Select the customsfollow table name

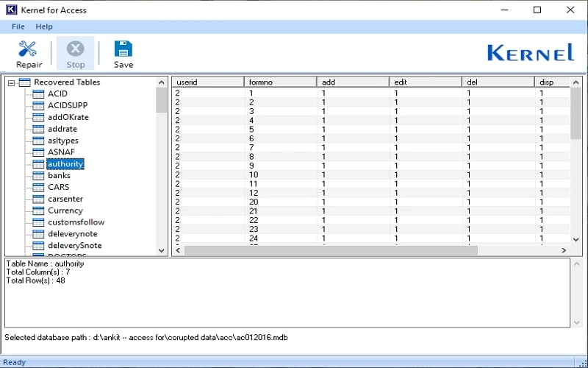[x=76, y=222]
